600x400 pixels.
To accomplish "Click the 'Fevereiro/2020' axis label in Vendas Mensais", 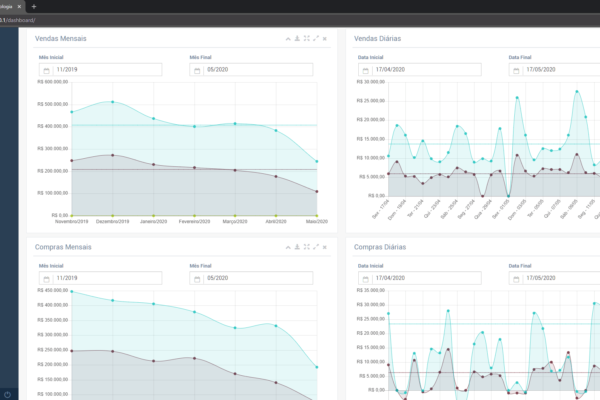I will click(194, 221).
